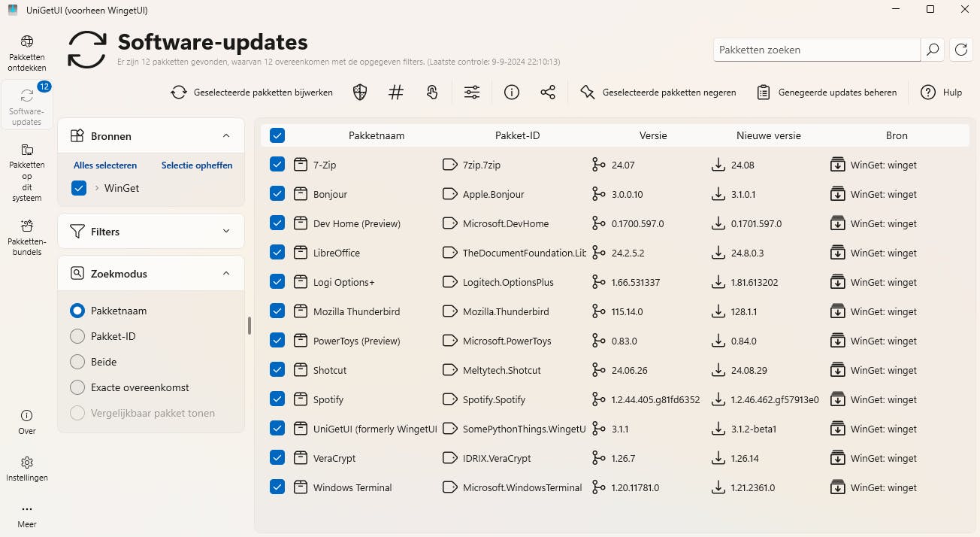Click the Software-updates sidebar item with badge

27,105
